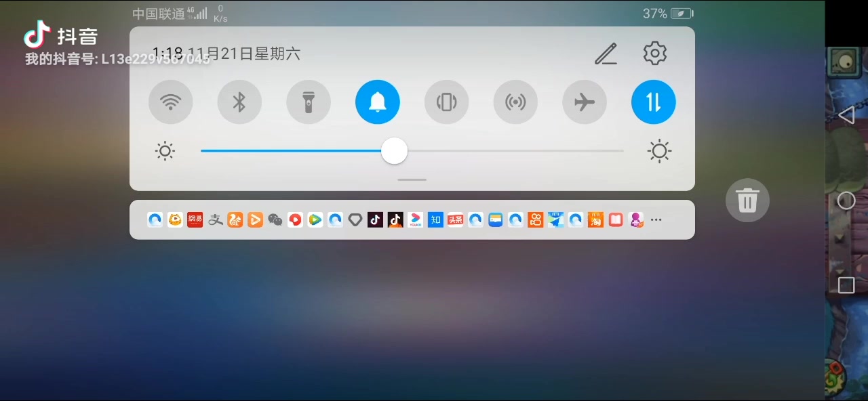The height and width of the screenshot is (401, 868).
Task: Open the Youku video app
Action: click(416, 219)
